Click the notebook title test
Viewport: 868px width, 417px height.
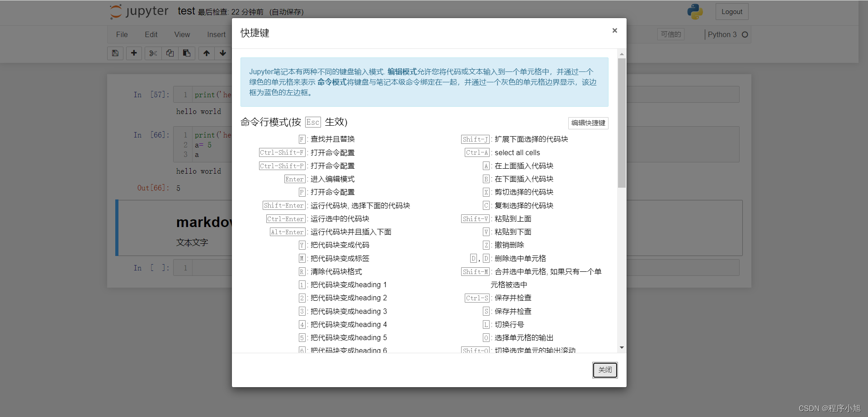click(x=186, y=11)
